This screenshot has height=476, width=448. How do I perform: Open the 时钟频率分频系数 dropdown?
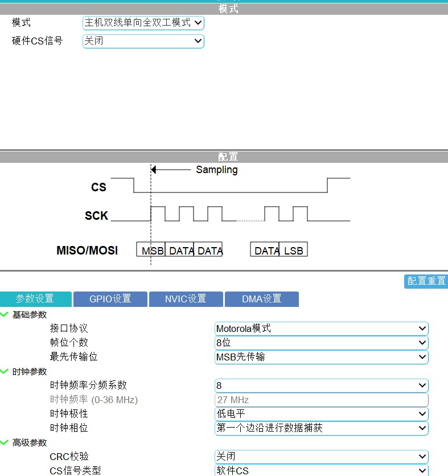(321, 385)
